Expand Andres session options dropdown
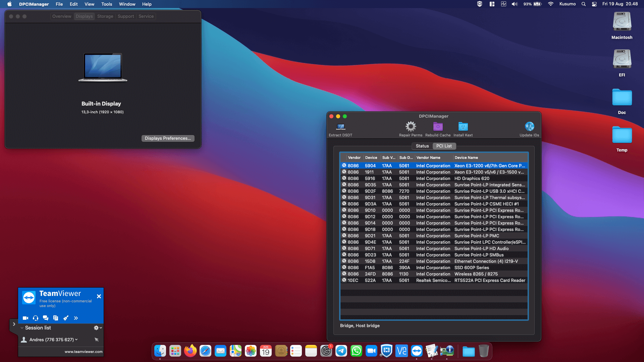The height and width of the screenshot is (362, 644). 76,340
